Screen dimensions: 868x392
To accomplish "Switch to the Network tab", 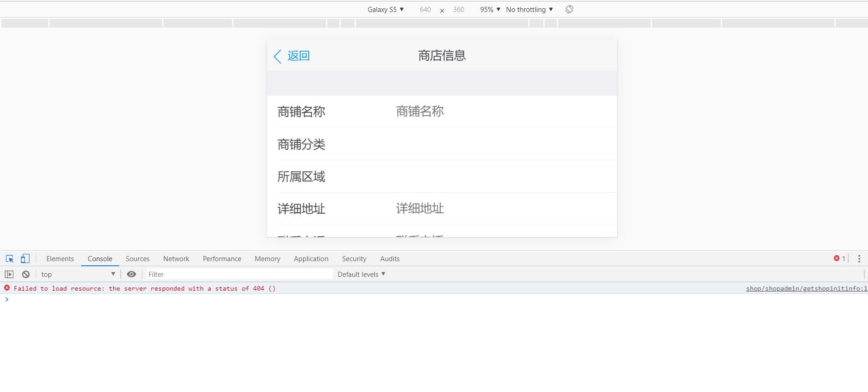I will coord(176,259).
